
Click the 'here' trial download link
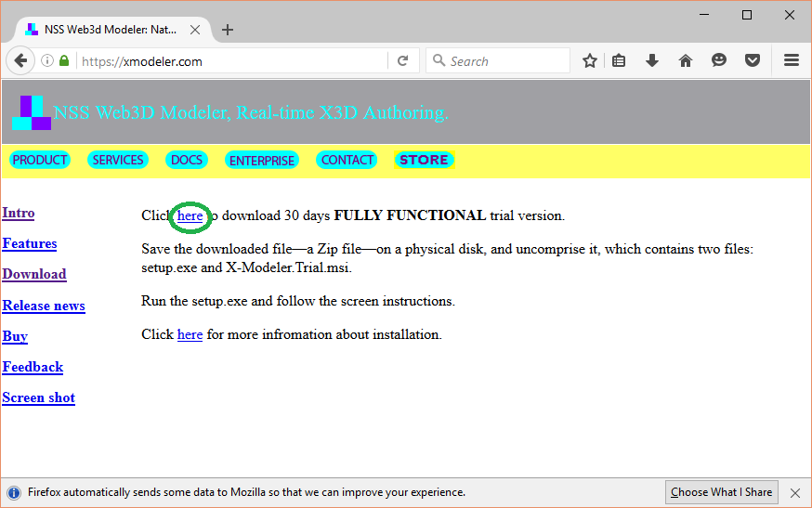tap(190, 215)
